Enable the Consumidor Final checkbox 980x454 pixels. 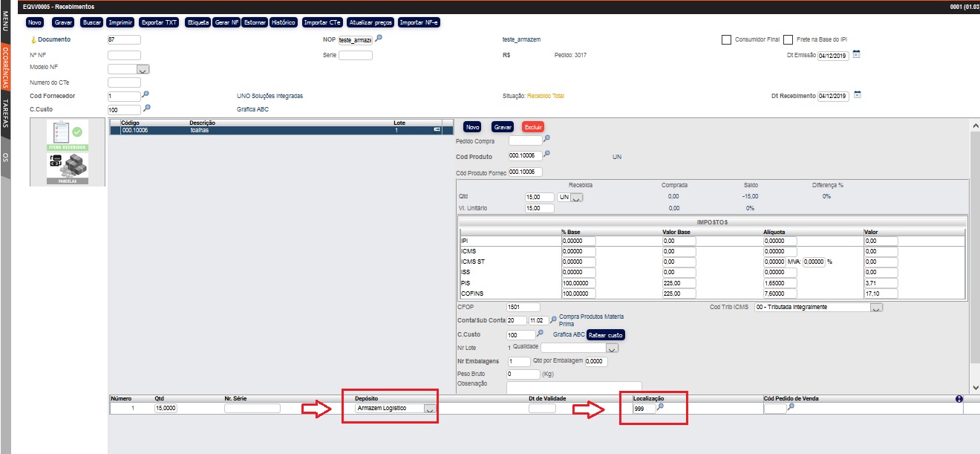[727, 39]
